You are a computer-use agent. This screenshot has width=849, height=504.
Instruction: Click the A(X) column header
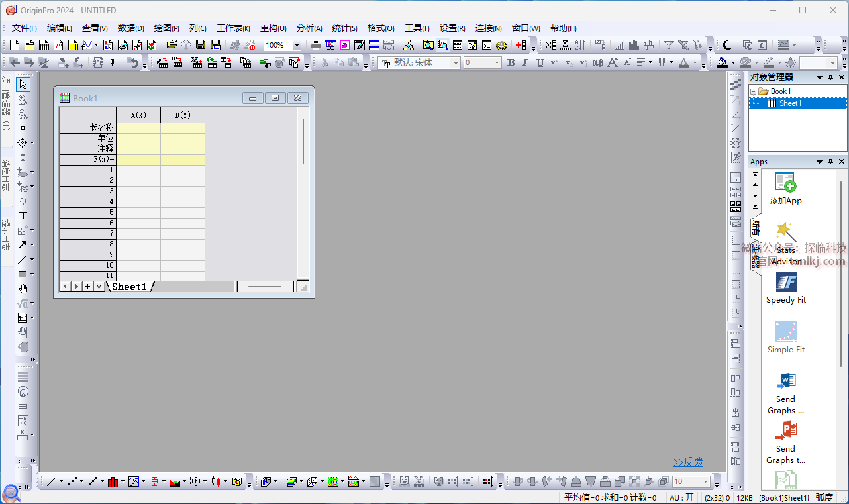click(x=138, y=115)
